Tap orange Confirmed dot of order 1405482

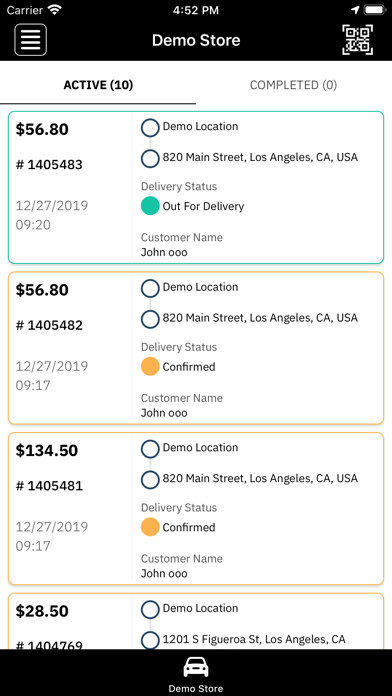click(x=150, y=367)
